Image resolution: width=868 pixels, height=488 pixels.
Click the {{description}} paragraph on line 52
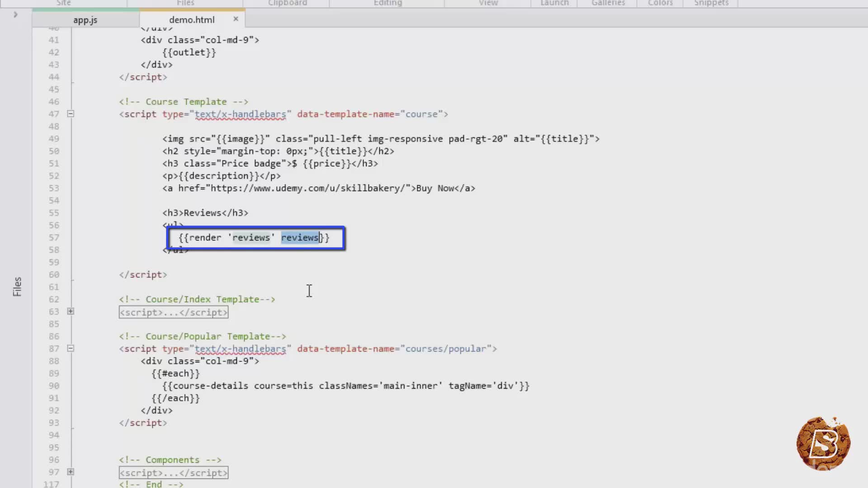click(222, 176)
